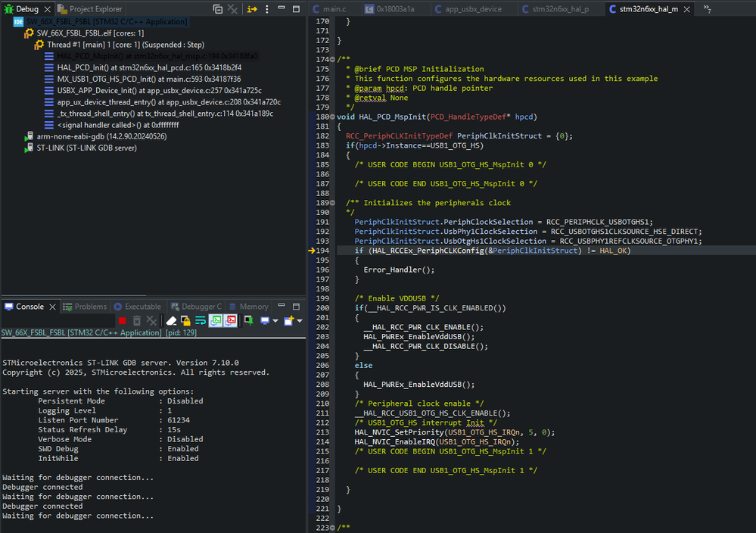Viewport: 756px width, 533px height.
Task: Select HAL_PCD_Init() stack frame
Action: 149,67
